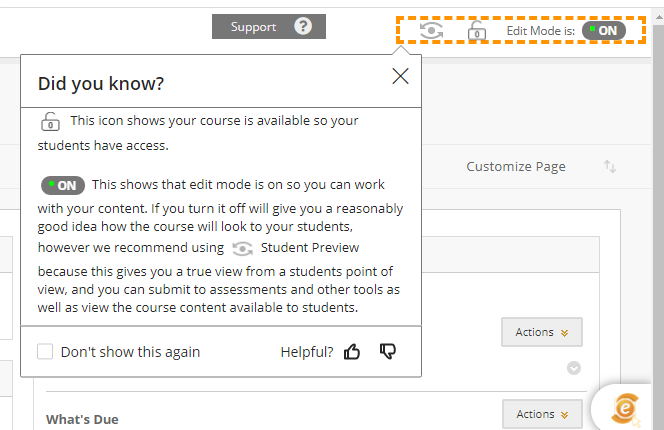Expand the grey circular chevron below Actions
The height and width of the screenshot is (430, 664).
tap(574, 368)
